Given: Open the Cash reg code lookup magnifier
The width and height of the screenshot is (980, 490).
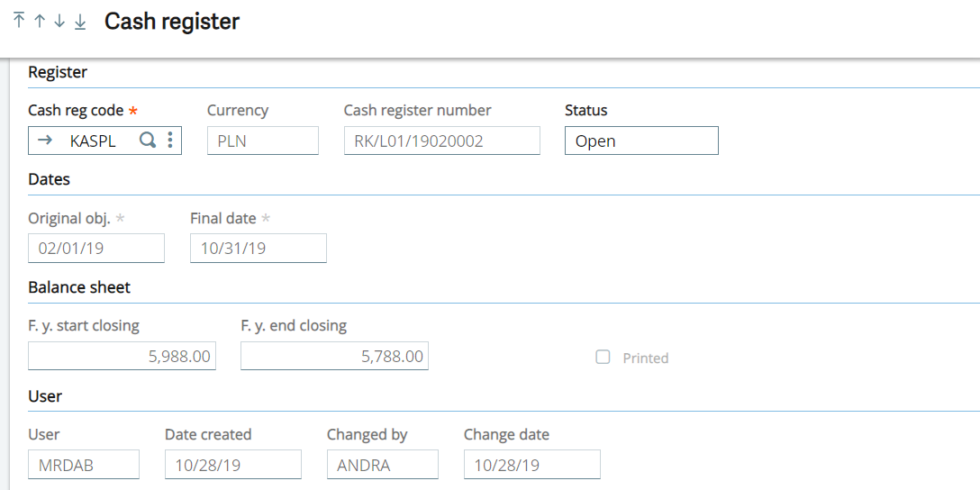Looking at the screenshot, I should click(147, 141).
